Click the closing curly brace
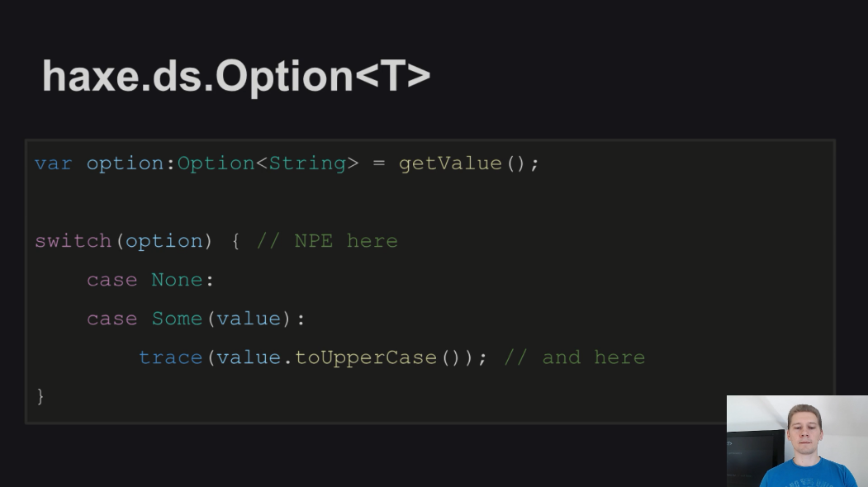This screenshot has height=487, width=868. tap(40, 396)
